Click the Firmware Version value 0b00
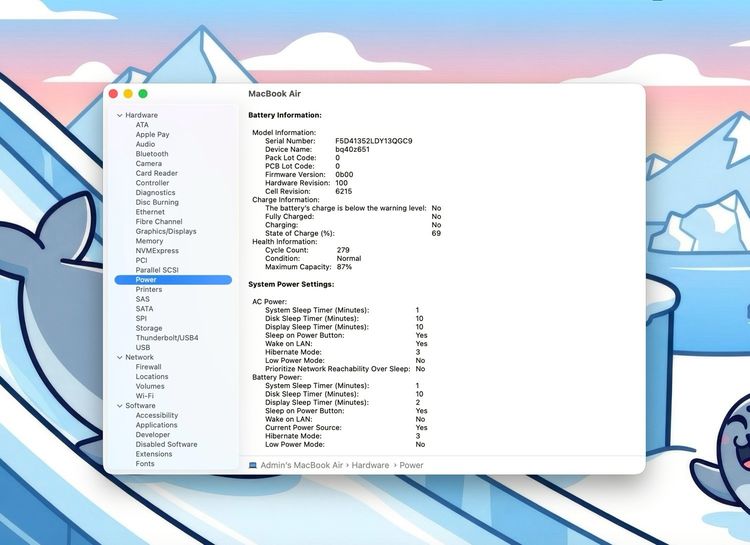 point(344,175)
